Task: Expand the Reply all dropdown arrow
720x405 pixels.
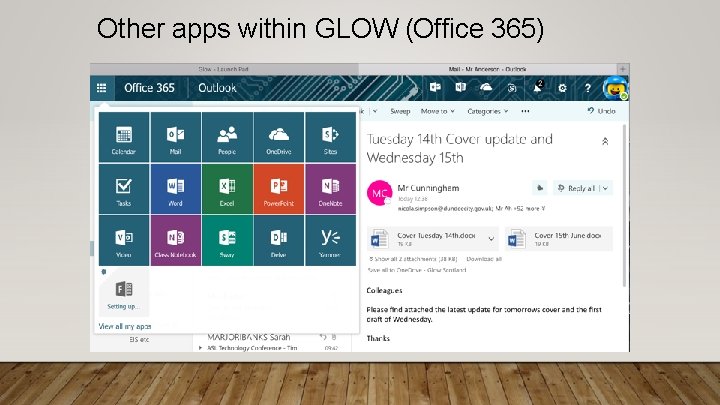Action: (606, 188)
